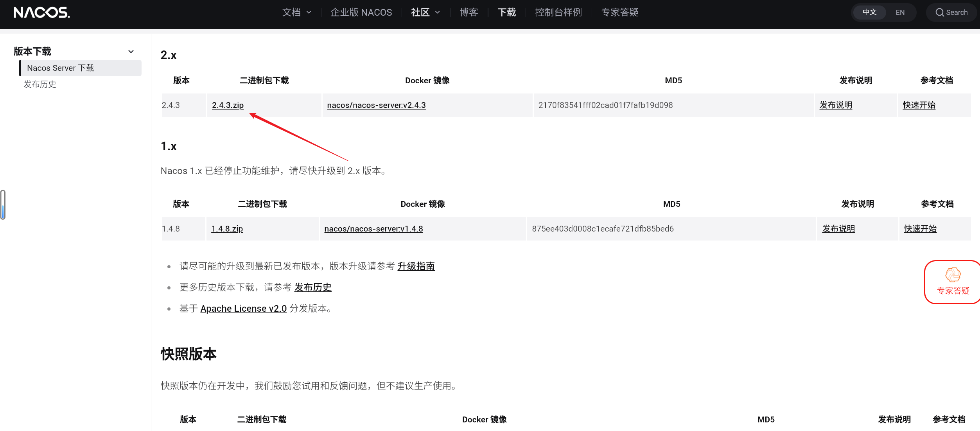The image size is (980, 431).
Task: Download the 2.4.3.zip binary package
Action: tap(228, 105)
